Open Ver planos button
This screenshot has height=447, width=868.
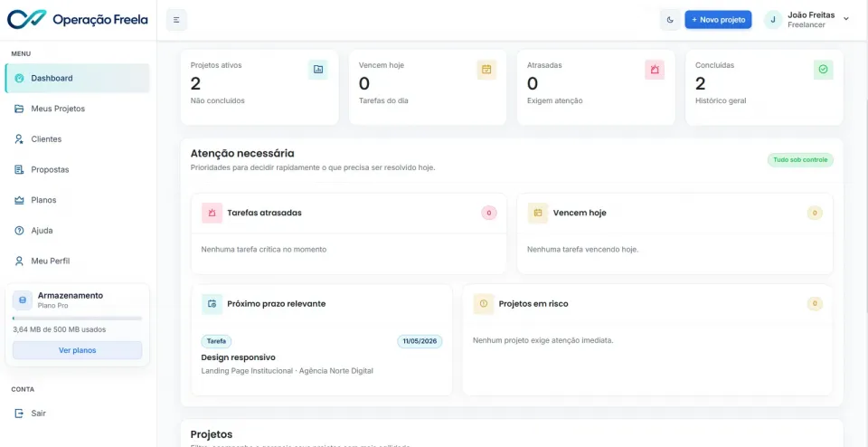point(77,350)
